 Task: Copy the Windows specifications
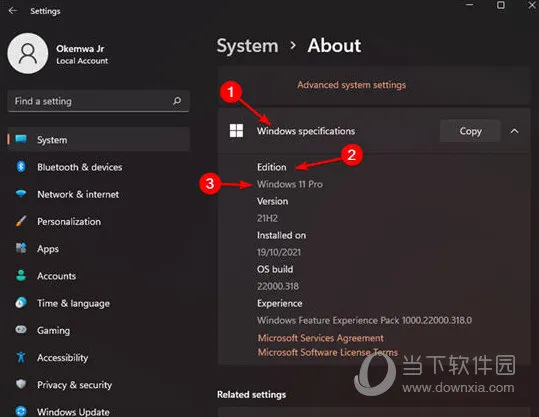(x=470, y=131)
